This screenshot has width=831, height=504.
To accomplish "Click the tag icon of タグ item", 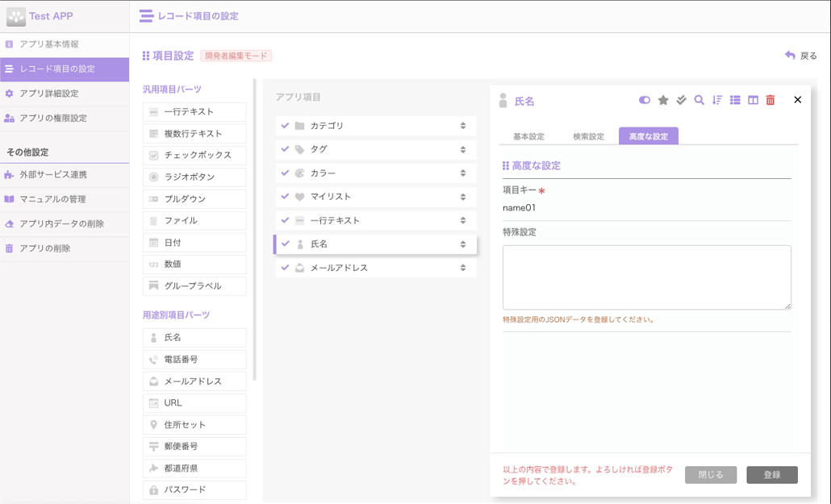I will click(x=299, y=149).
